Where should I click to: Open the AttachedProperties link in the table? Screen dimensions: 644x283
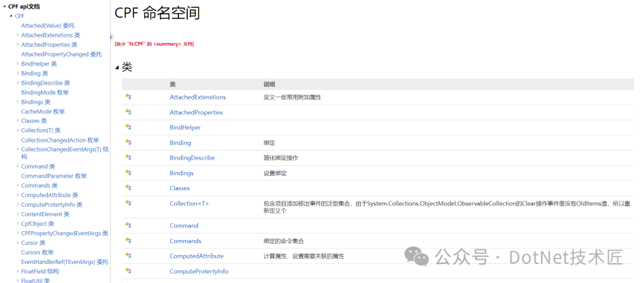[196, 112]
